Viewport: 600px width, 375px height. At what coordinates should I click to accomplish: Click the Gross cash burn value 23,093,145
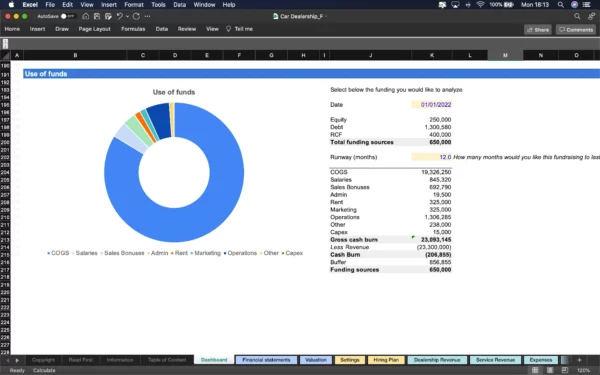point(435,240)
